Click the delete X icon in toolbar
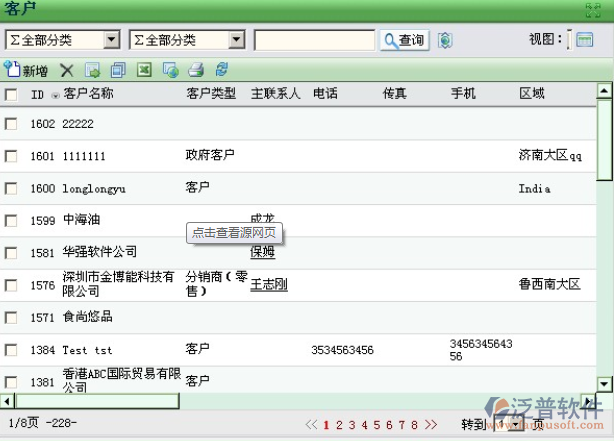 click(67, 70)
